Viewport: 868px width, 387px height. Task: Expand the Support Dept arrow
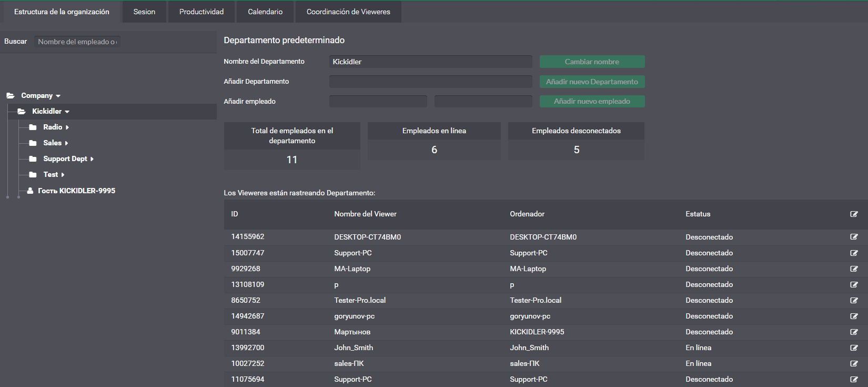pos(92,159)
